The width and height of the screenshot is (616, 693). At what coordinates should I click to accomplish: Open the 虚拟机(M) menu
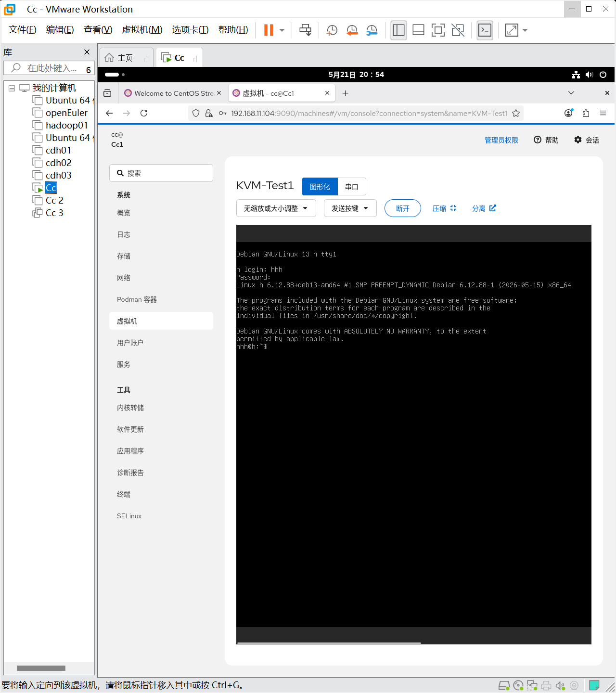coord(142,30)
